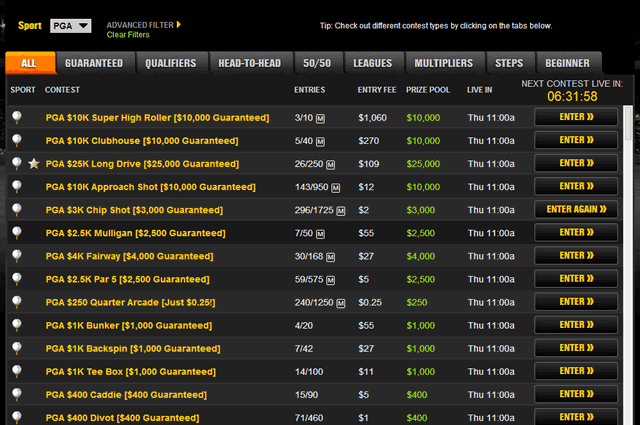Open PGA $400 Divot contest link
The width and height of the screenshot is (640, 425).
coord(122,418)
